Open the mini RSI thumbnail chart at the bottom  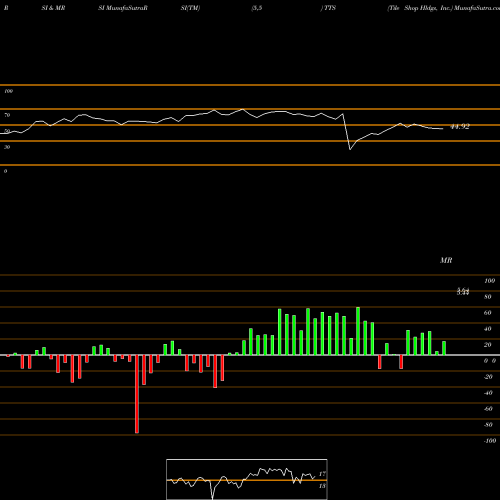[247, 479]
